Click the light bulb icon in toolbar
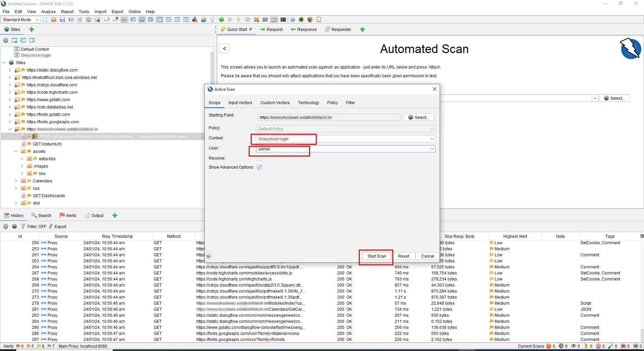Viewport: 644px width, 351px height. (x=212, y=19)
